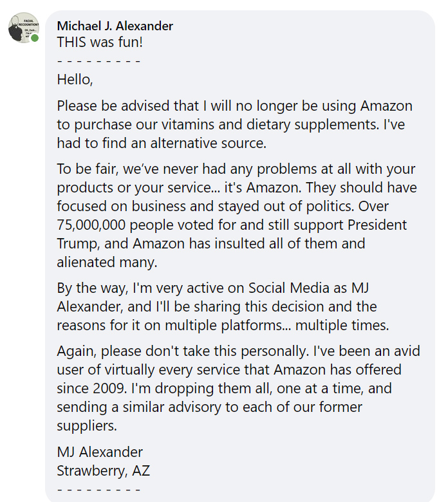The height and width of the screenshot is (502, 448).
Task: Click the green online status dot
Action: pyautogui.click(x=35, y=38)
